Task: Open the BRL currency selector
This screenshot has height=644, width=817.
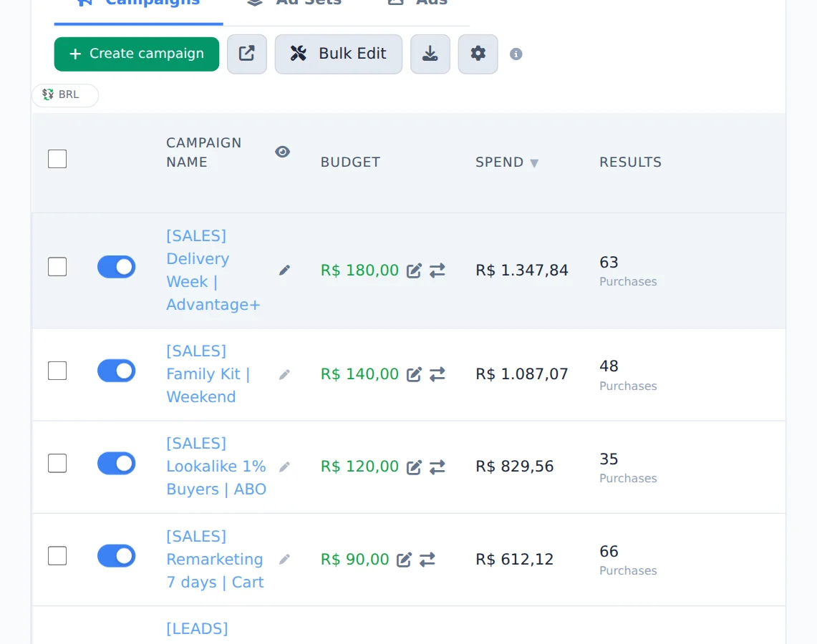Action: (65, 94)
